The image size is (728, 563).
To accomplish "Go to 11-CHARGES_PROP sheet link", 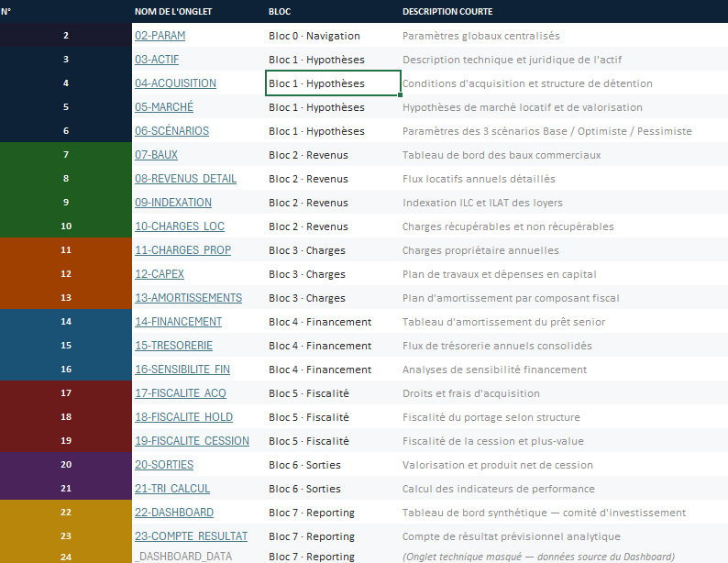I will click(x=182, y=250).
